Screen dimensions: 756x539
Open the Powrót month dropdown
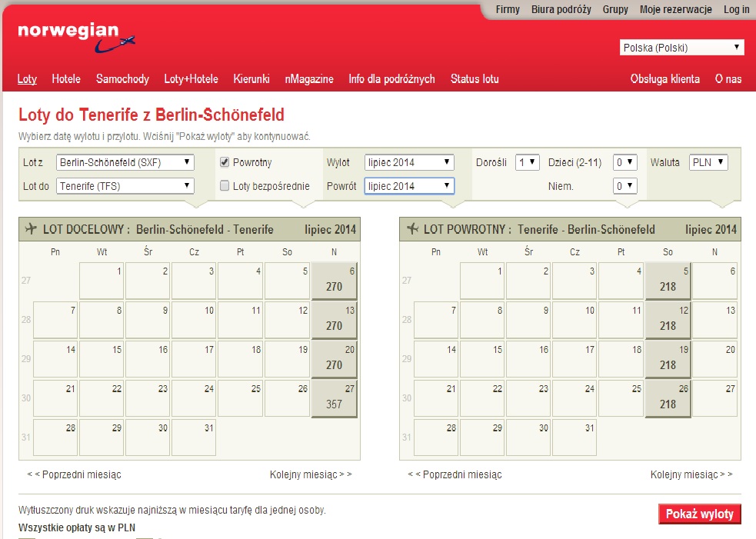pos(409,186)
